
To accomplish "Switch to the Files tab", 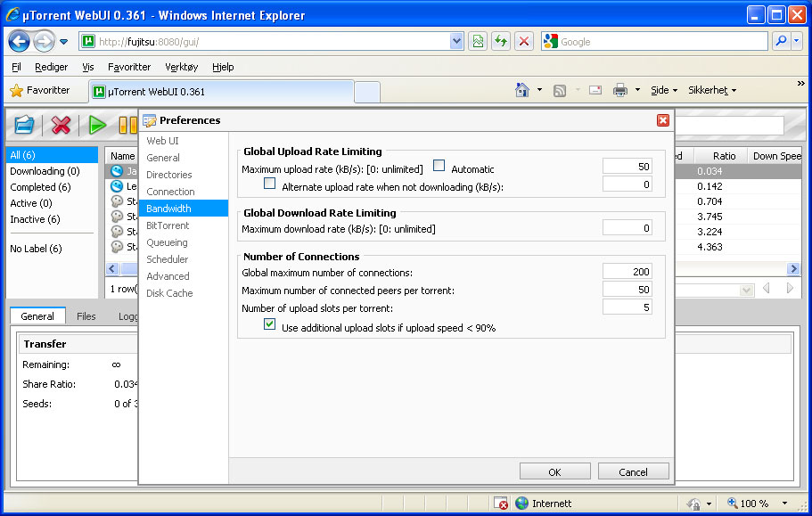I will tap(86, 316).
